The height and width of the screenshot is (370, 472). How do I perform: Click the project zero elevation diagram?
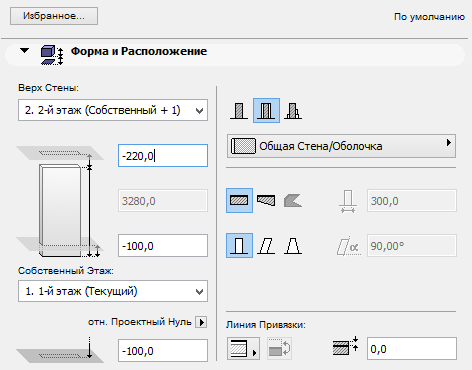pyautogui.click(x=60, y=350)
